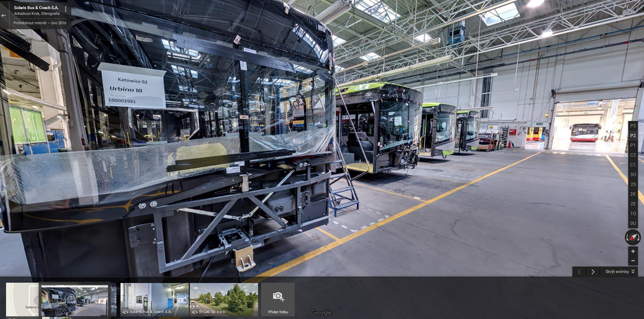Zoom out with the minus button
Image resolution: width=644 pixels, height=319 pixels.
point(633,261)
